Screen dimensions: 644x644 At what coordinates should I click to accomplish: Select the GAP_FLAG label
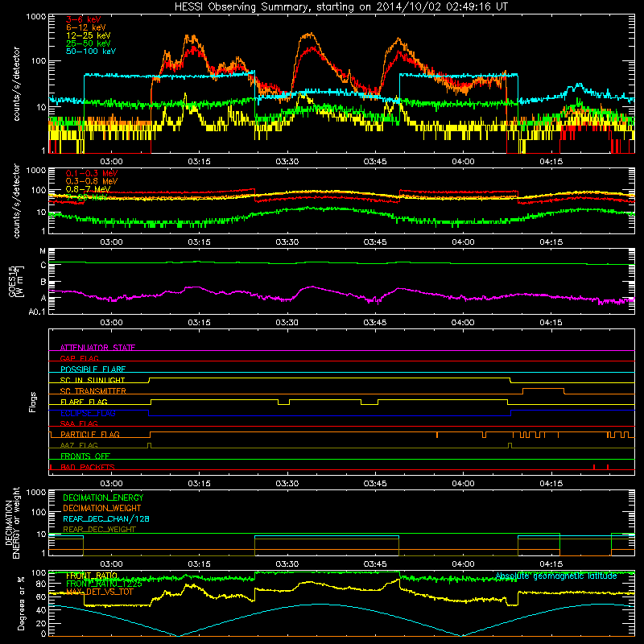coord(79,358)
